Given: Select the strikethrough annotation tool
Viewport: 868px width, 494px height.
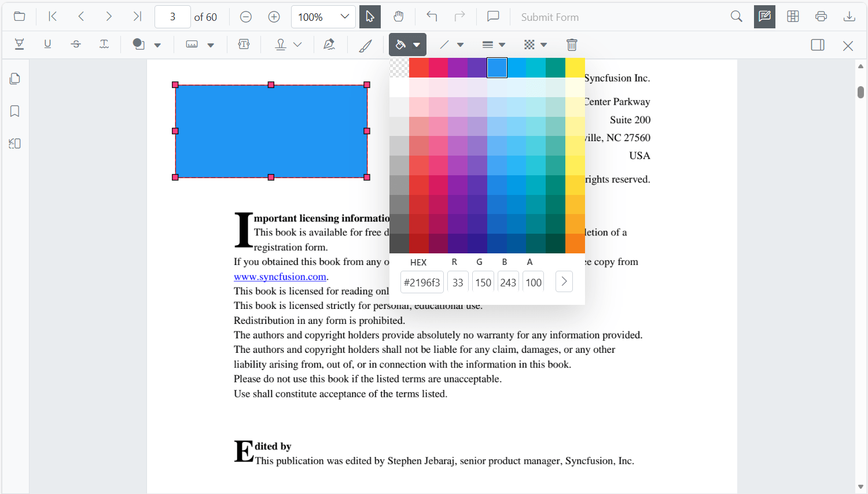Looking at the screenshot, I should pos(76,45).
